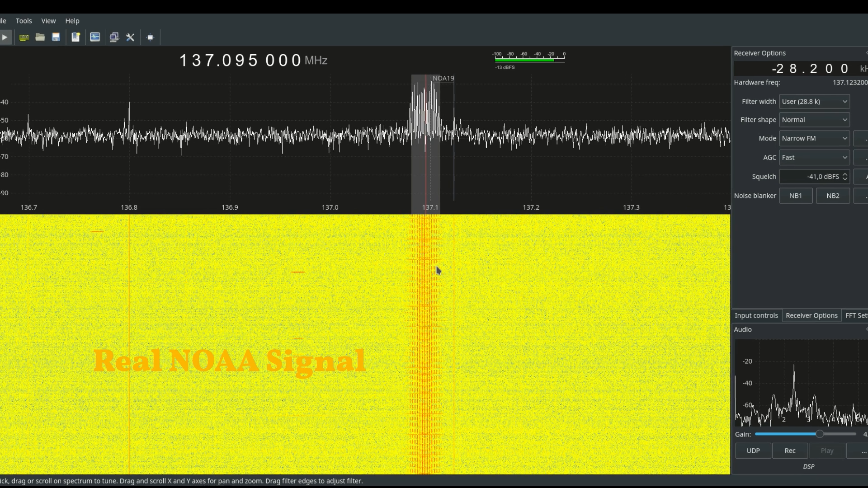The height and width of the screenshot is (488, 868).
Task: Toggle full screen toolbar icon
Action: coord(151,38)
